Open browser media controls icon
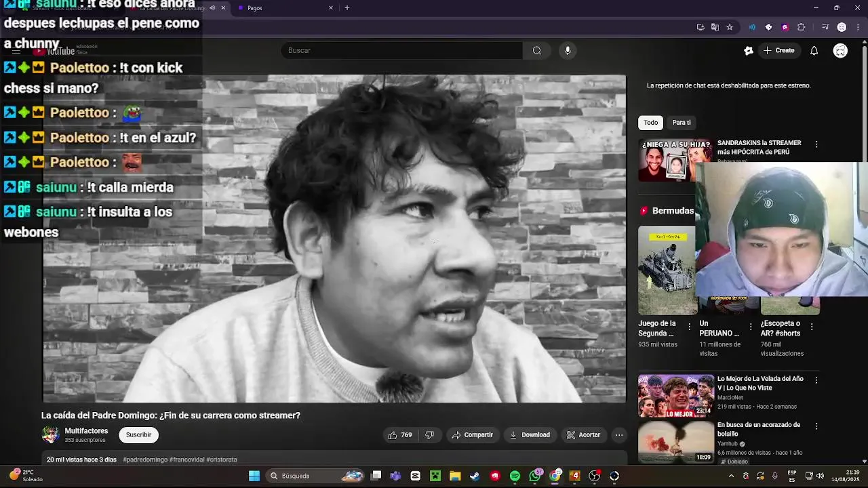 coord(825,27)
